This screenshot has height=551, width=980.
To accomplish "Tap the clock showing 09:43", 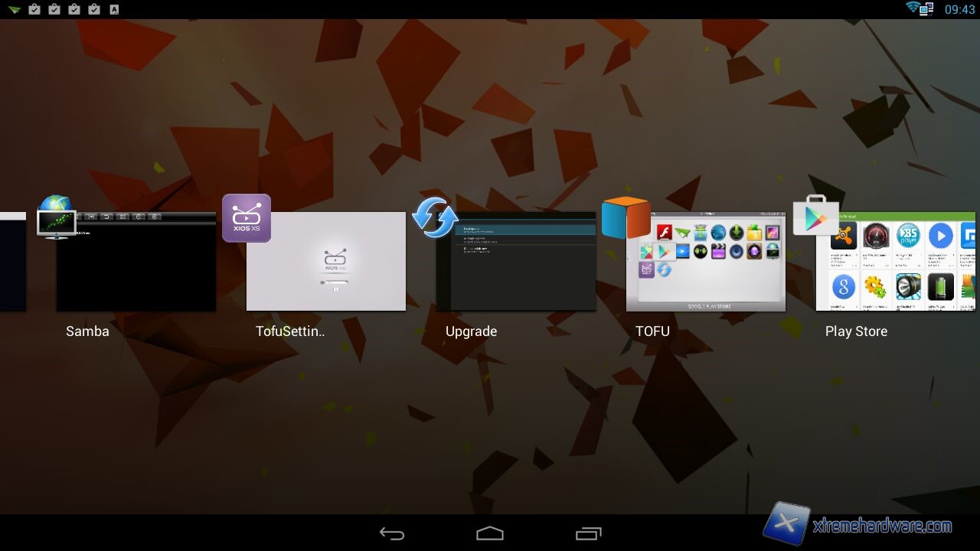I will click(x=959, y=9).
